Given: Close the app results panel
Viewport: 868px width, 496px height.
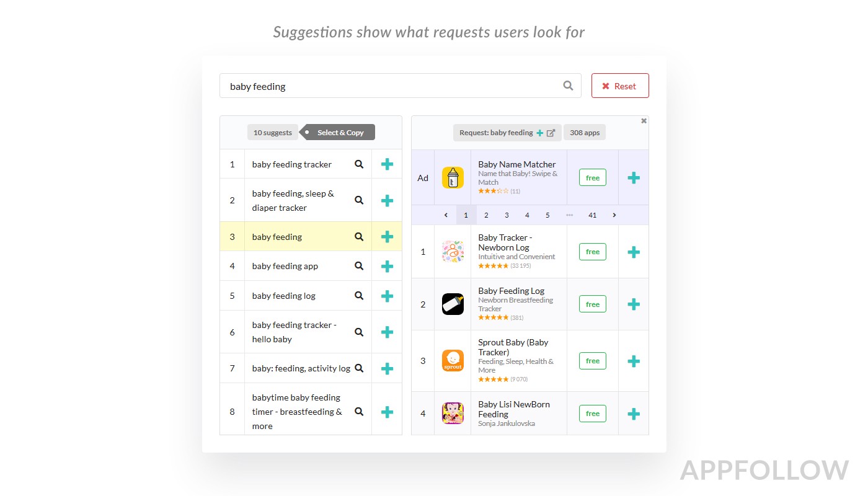Looking at the screenshot, I should pyautogui.click(x=644, y=121).
